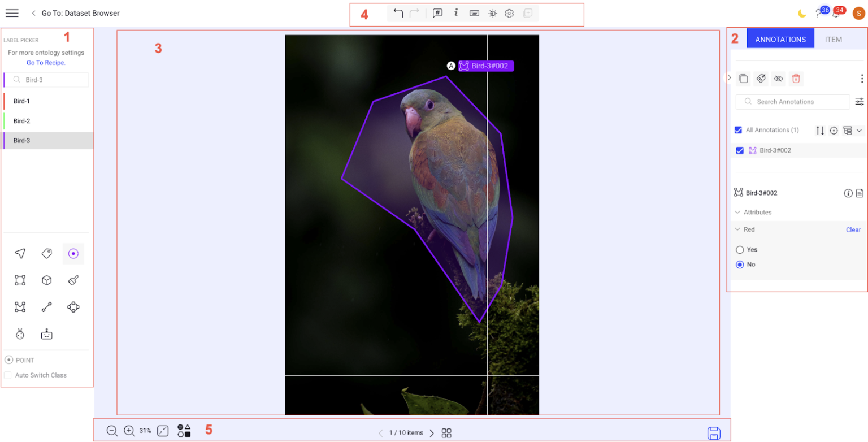This screenshot has height=442, width=868.
Task: Click the save icon in the bottom bar
Action: tap(714, 432)
